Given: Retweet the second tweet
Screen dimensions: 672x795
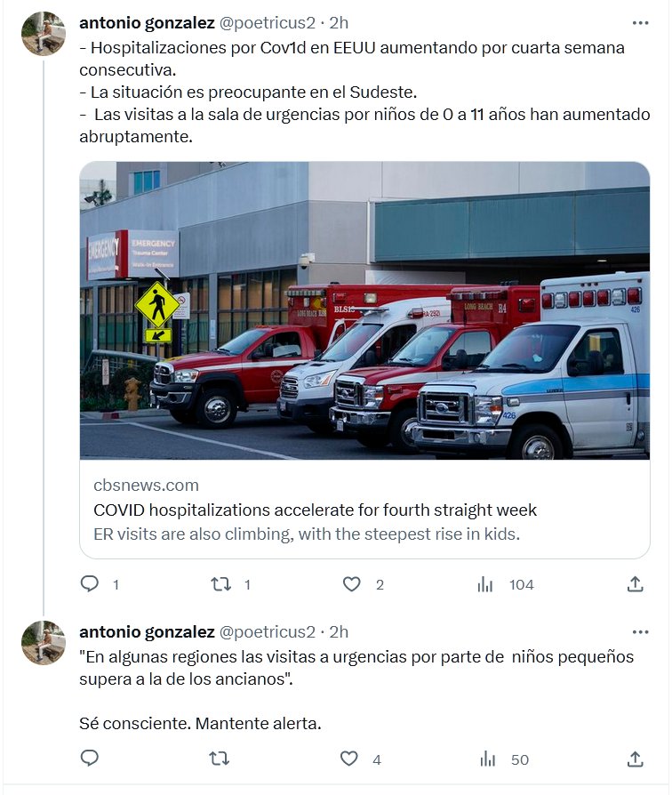Looking at the screenshot, I should click(x=220, y=759).
